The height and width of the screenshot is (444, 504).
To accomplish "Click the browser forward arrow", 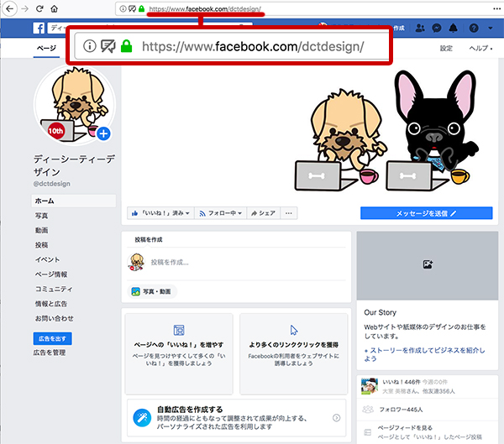I will (24, 8).
